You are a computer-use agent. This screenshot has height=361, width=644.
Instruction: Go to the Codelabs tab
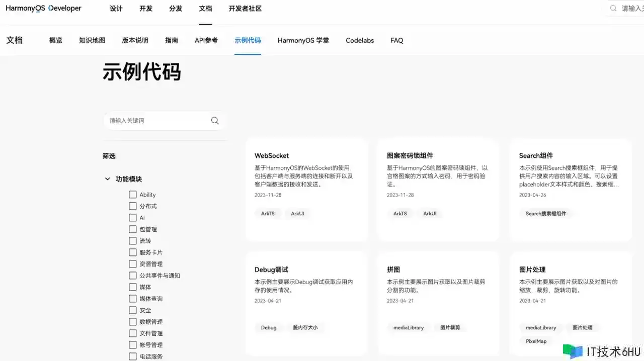(360, 40)
